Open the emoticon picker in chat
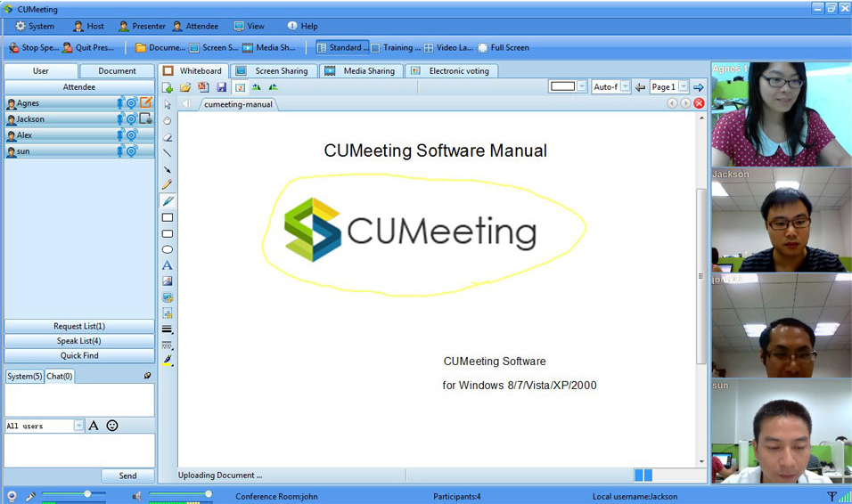The height and width of the screenshot is (504, 852). pos(112,426)
